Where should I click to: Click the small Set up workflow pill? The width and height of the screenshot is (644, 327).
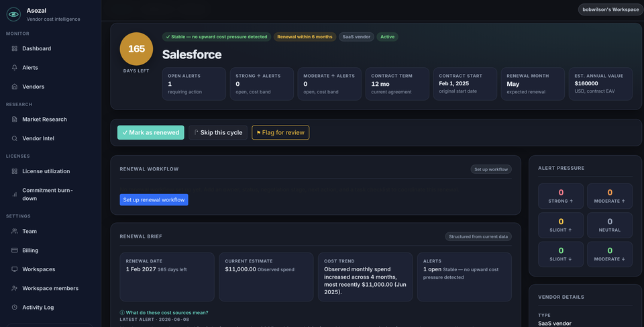491,169
